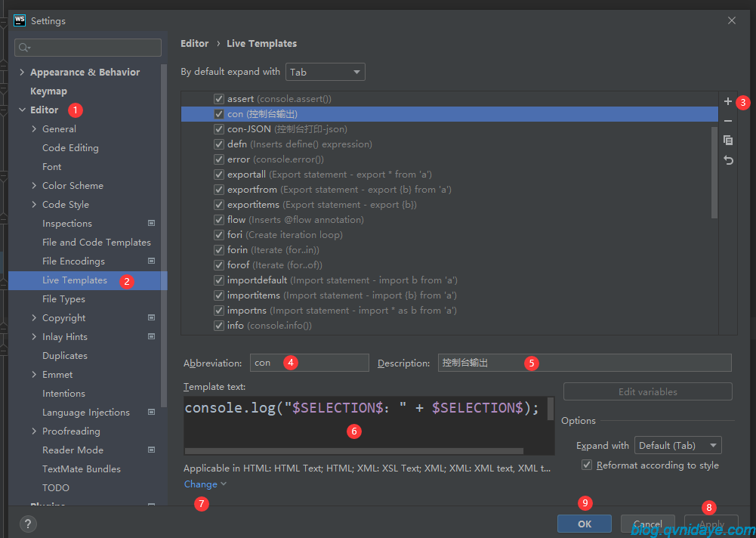Disable the exportall template
Viewport: 756px width, 538px height.
[219, 175]
